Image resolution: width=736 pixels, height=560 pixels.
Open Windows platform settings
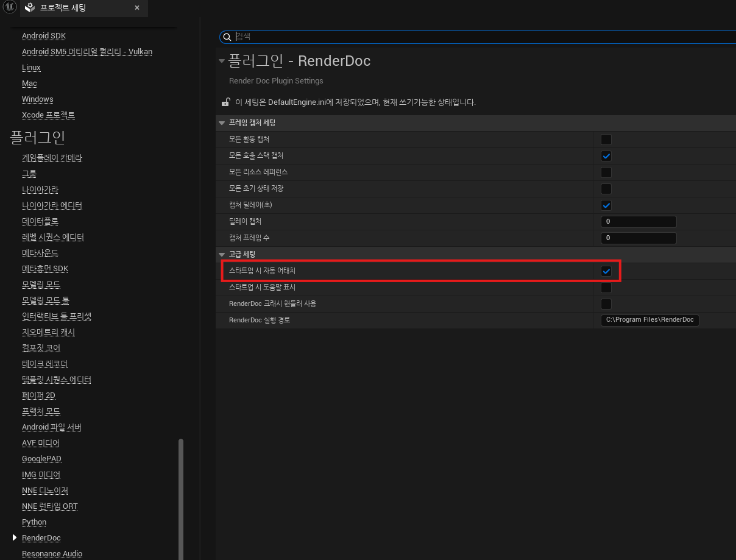(38, 99)
